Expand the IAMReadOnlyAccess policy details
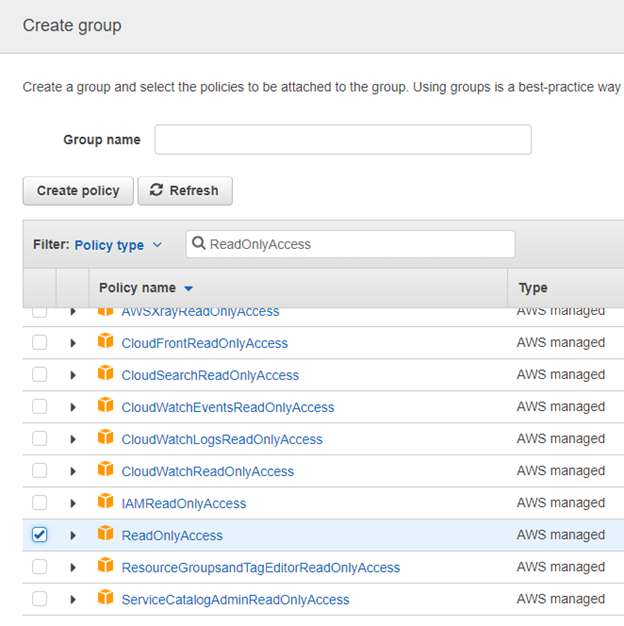Viewport: 624px width, 626px height. pos(73,503)
